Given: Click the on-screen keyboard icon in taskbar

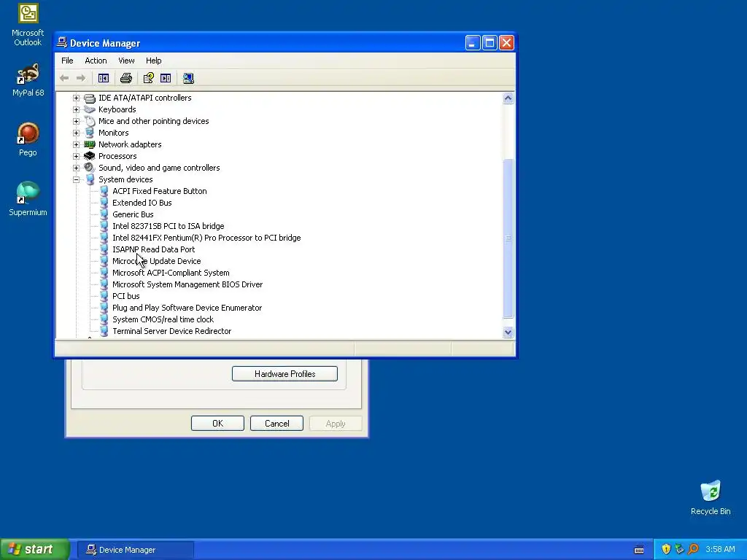Looking at the screenshot, I should click(639, 550).
